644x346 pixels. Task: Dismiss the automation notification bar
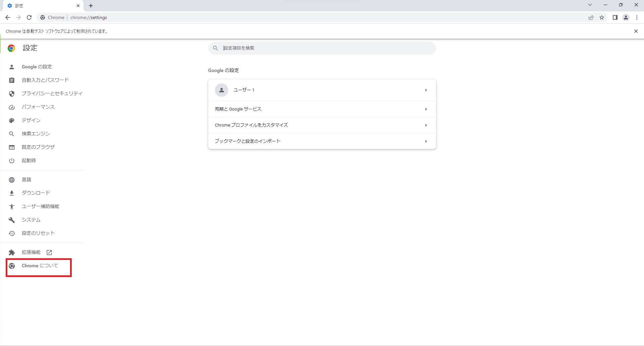tap(636, 31)
